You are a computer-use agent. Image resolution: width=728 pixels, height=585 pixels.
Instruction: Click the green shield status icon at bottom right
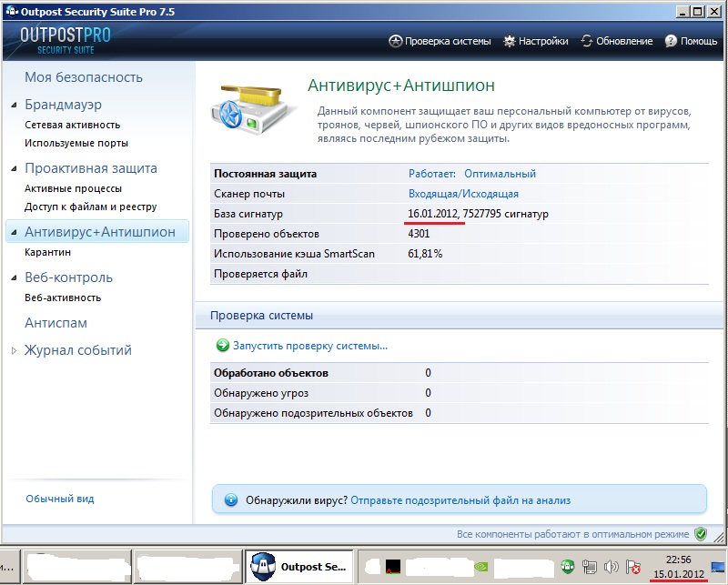click(x=701, y=534)
